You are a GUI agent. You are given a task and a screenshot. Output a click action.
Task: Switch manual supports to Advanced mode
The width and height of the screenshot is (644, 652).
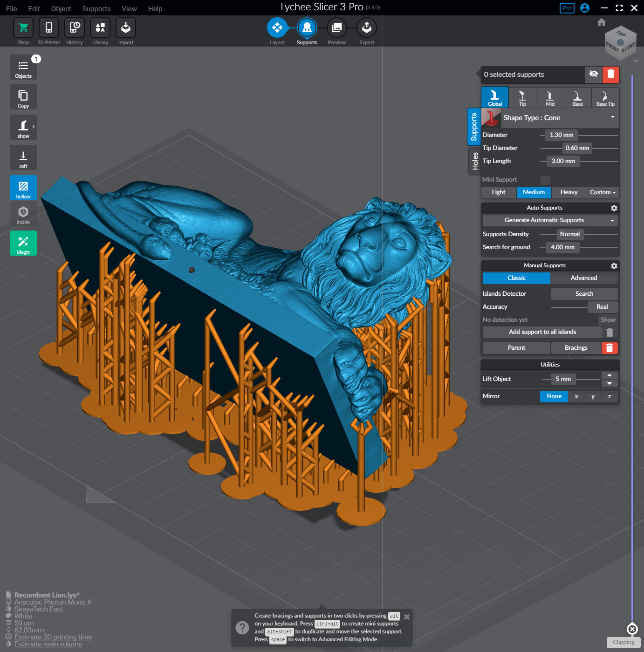pyautogui.click(x=584, y=278)
